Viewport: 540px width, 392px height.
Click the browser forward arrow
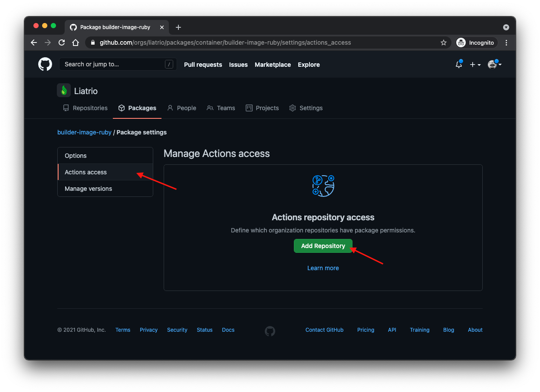click(48, 42)
